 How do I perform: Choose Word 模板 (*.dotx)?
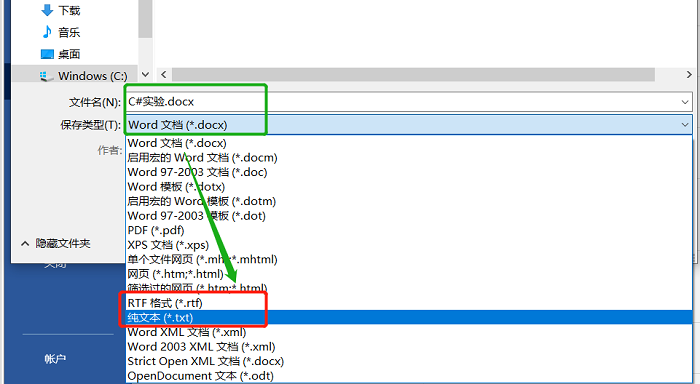click(x=409, y=187)
